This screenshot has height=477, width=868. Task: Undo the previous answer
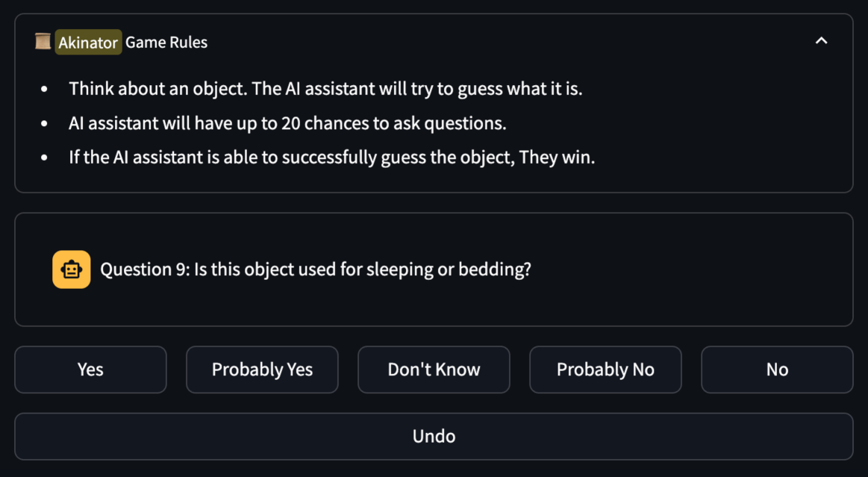tap(434, 436)
